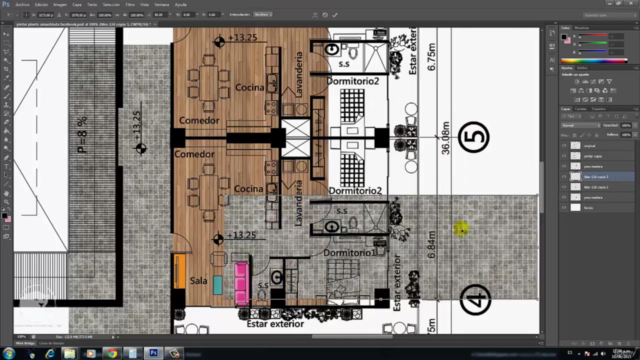Select the Brush tool
This screenshot has width=640, height=360.
(x=6, y=96)
